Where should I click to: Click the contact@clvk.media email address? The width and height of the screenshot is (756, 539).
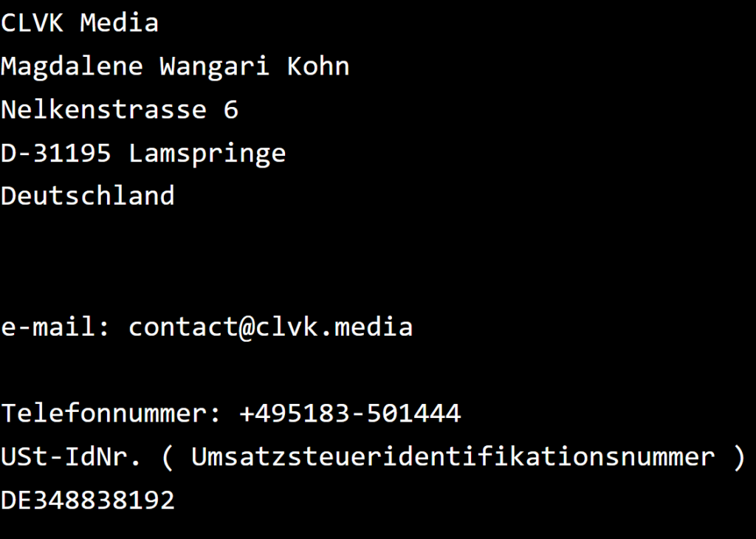click(x=270, y=327)
